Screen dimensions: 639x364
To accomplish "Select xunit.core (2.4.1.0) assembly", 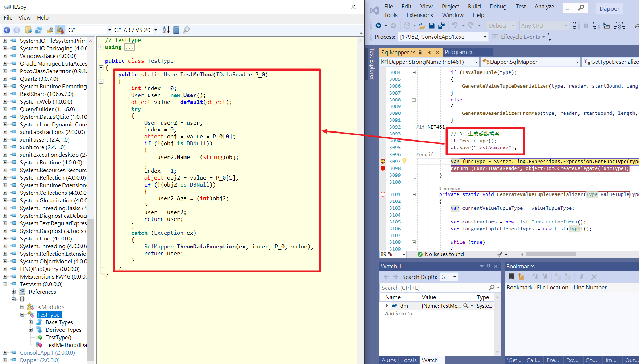I will coord(43,147).
